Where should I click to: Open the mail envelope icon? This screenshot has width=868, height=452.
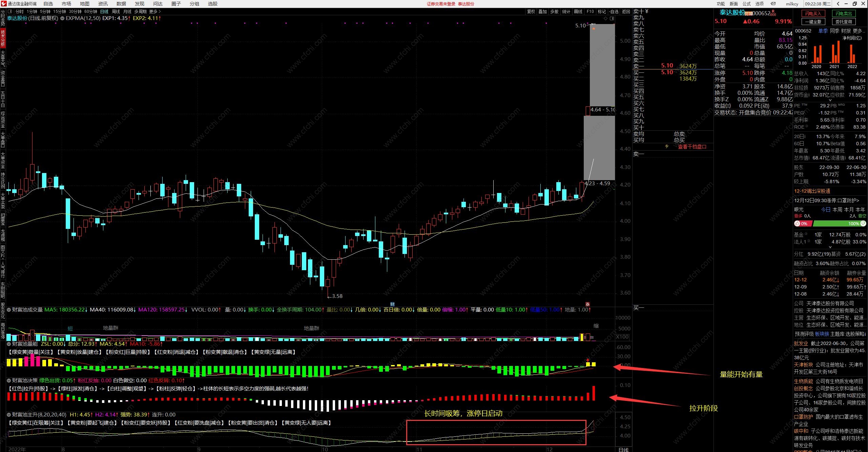pyautogui.click(x=773, y=4)
